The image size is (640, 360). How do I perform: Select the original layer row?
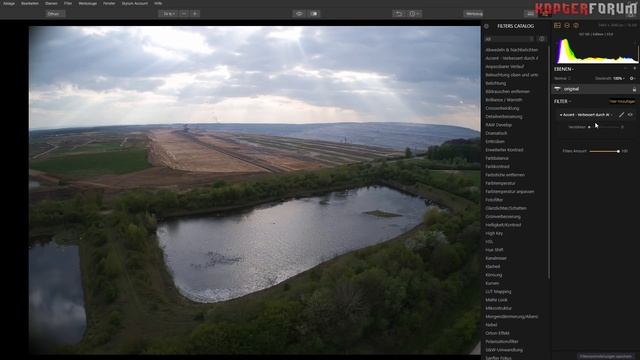click(595, 89)
